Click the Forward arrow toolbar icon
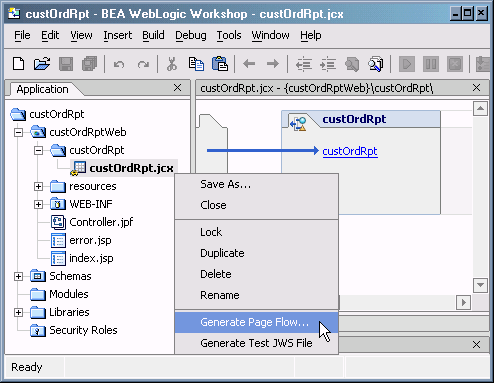 pos(273,63)
